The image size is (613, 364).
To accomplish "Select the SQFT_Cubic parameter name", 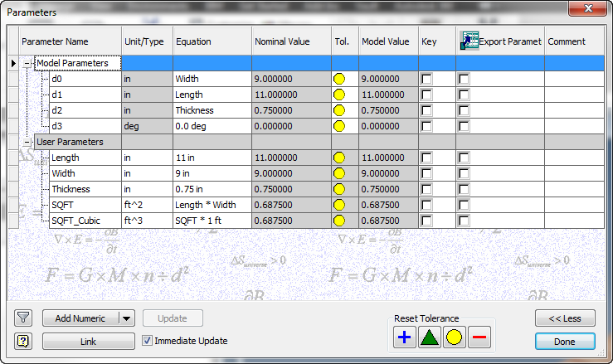I will coord(85,221).
